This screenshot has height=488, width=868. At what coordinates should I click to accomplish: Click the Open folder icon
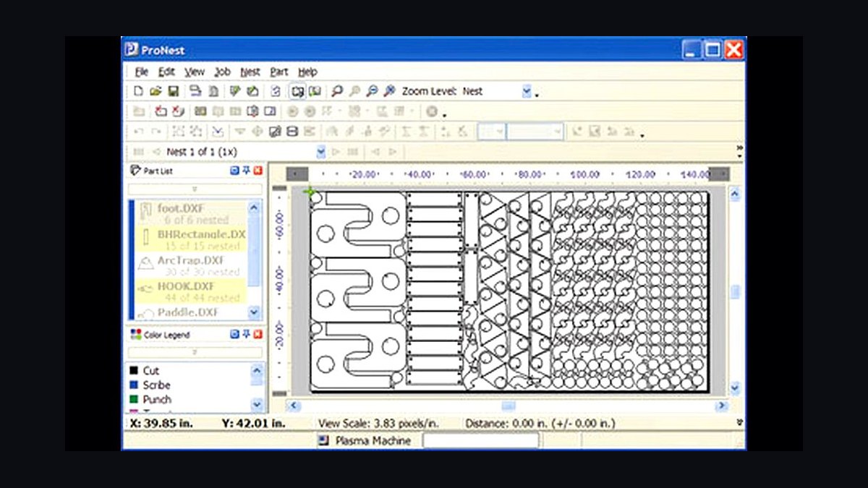click(x=156, y=91)
